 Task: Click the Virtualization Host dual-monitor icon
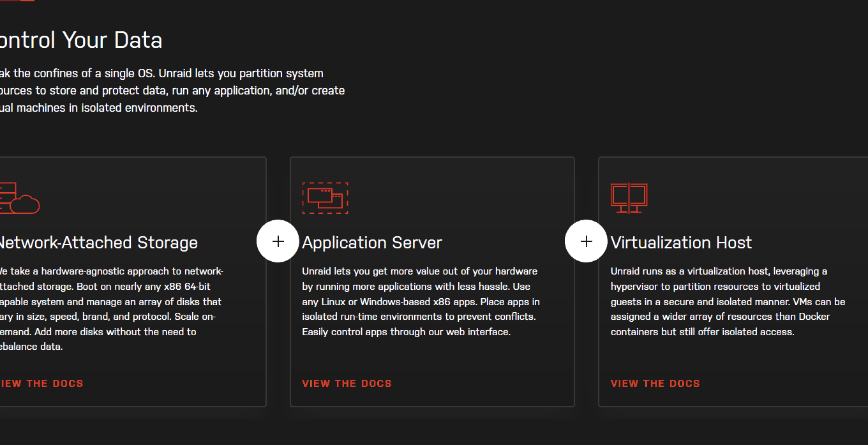tap(629, 198)
